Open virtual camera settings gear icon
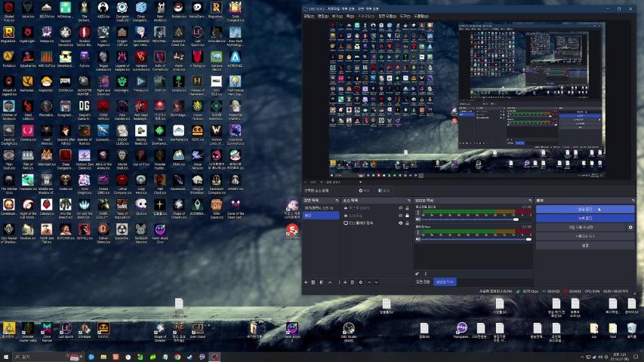Screen dimensions: 644x362 pos(630,227)
